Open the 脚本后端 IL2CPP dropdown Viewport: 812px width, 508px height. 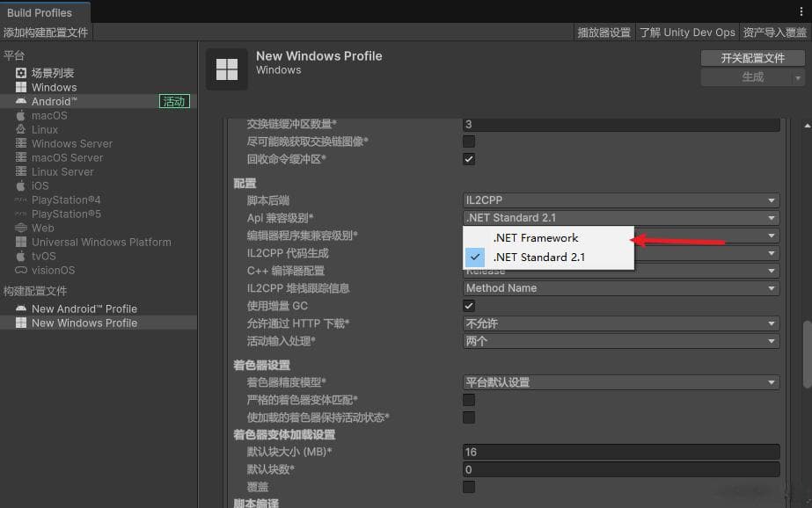pos(621,200)
